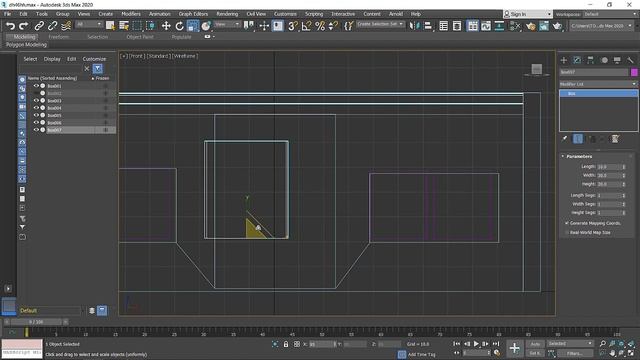Toggle Real-World Map Size checkbox
This screenshot has height=360, width=640.
coord(567,232)
